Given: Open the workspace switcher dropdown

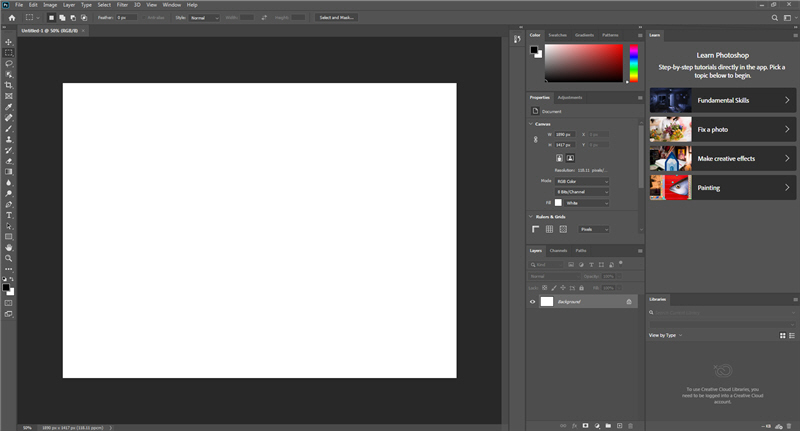Looking at the screenshot, I should 789,18.
